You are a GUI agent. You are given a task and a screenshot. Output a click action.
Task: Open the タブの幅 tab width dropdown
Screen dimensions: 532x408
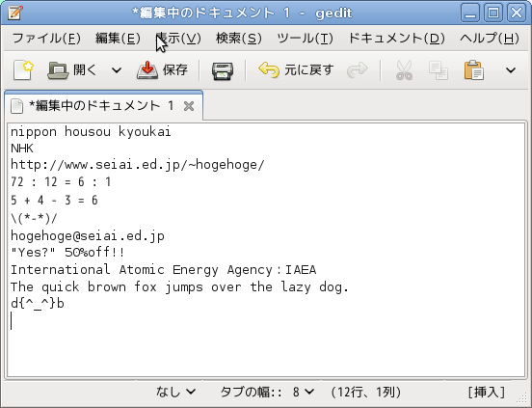[267, 392]
